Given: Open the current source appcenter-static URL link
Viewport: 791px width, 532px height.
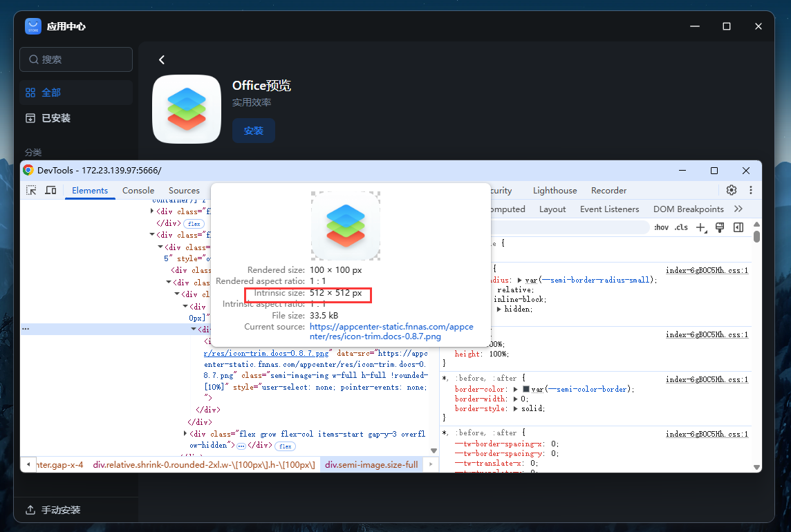Looking at the screenshot, I should [x=391, y=332].
